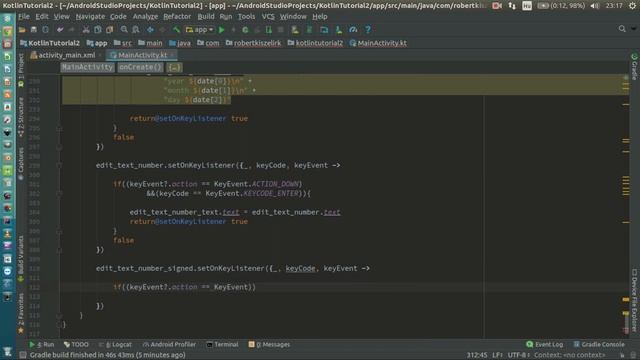This screenshot has width=640, height=360.
Task: Click the 312:45 line position indicator
Action: (x=477, y=355)
